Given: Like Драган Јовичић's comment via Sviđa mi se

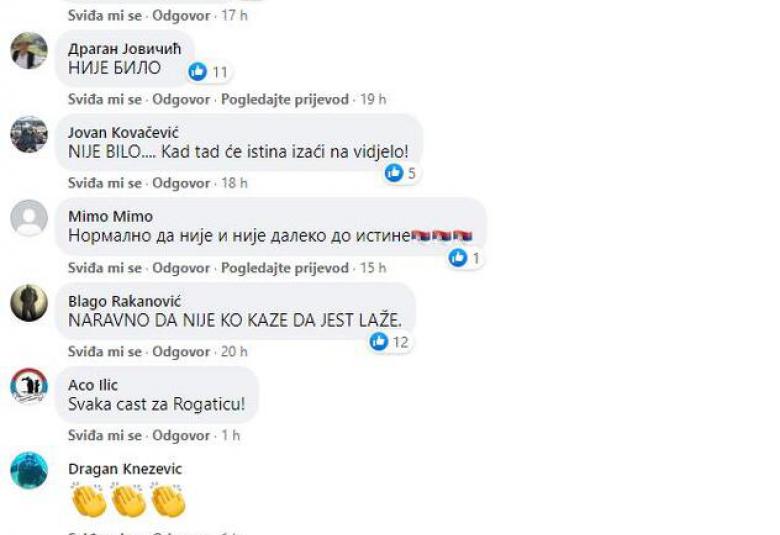Looking at the screenshot, I should click(x=105, y=100).
